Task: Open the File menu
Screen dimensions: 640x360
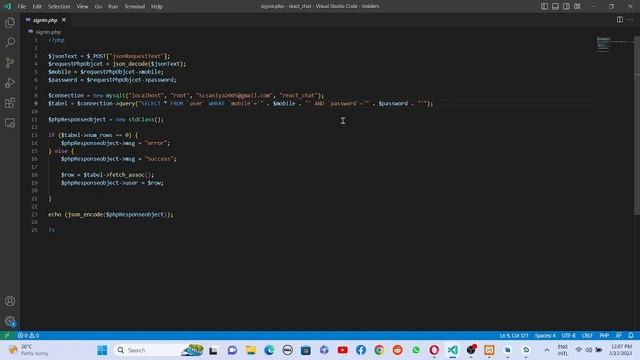Action: [x=22, y=7]
